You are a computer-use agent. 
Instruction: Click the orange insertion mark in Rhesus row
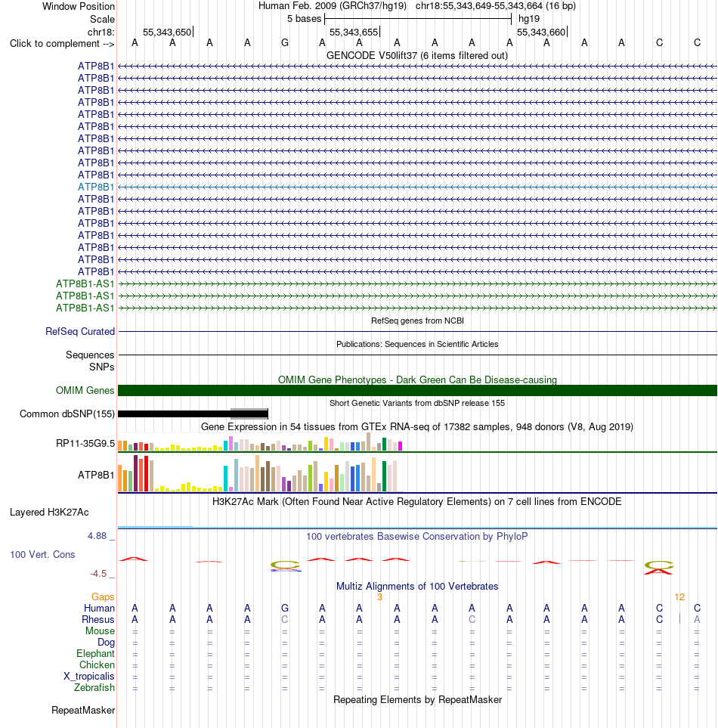pyautogui.click(x=679, y=618)
